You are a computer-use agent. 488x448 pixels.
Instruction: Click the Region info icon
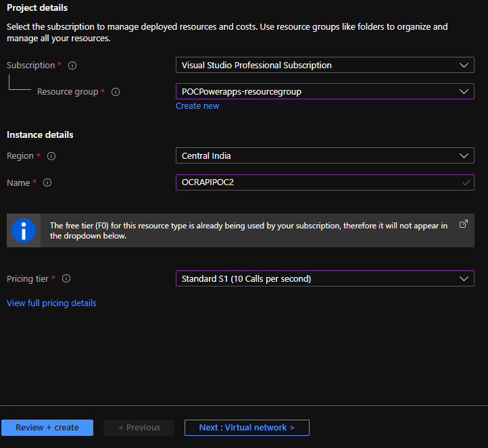click(51, 156)
